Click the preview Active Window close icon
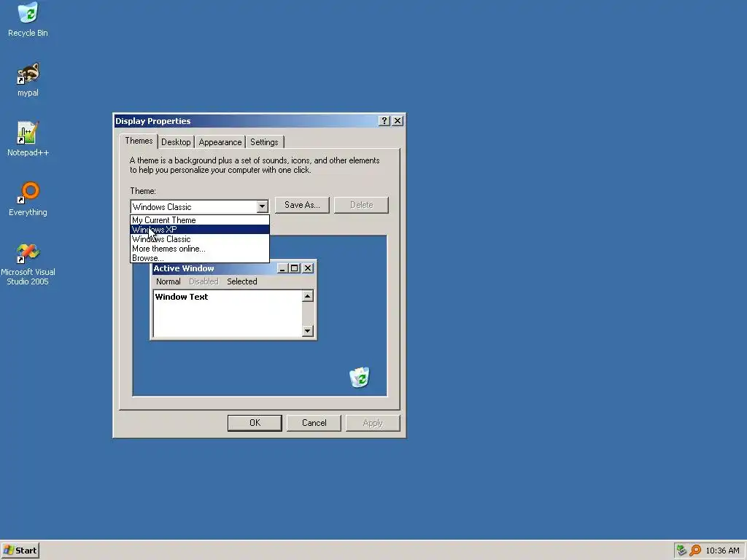747x560 pixels. tap(309, 268)
